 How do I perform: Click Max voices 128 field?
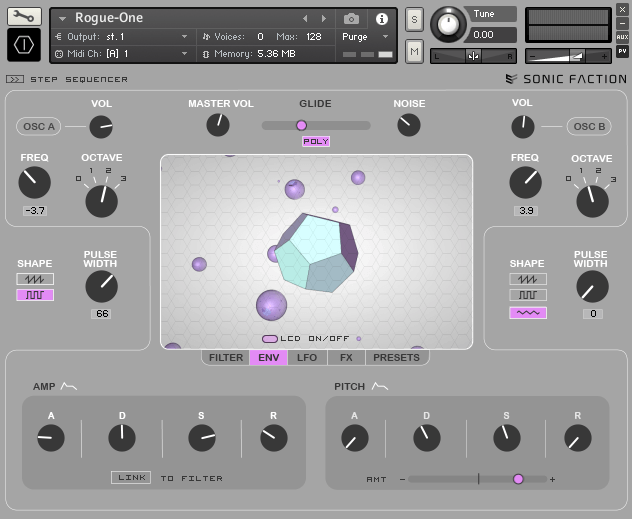click(314, 37)
